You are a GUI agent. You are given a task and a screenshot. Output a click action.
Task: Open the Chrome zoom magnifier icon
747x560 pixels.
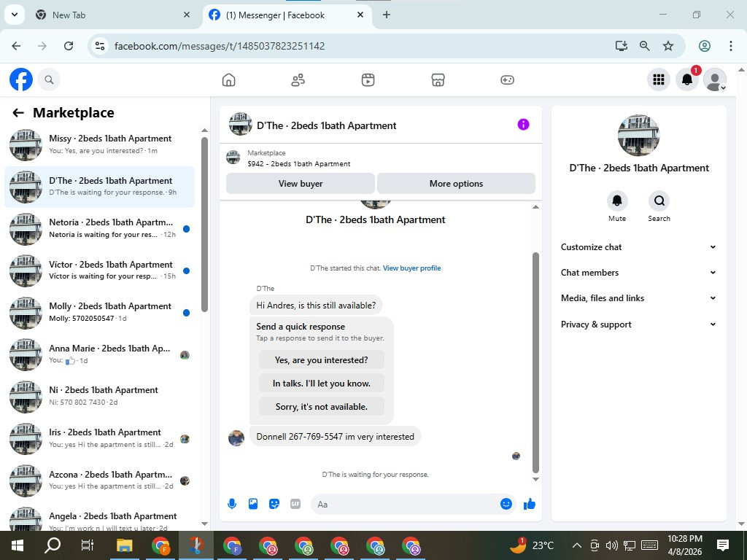645,46
